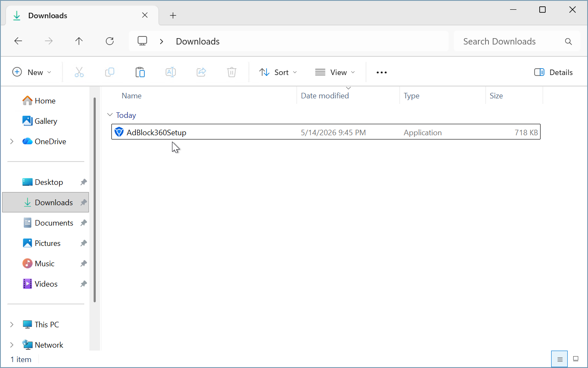Sort by the Type column header
This screenshot has width=588, height=368.
pos(411,96)
